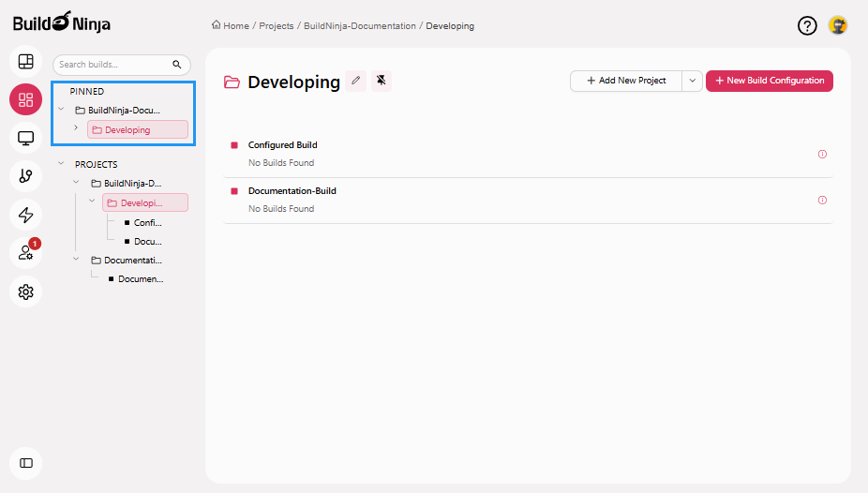Click New Build Configuration button
The width and height of the screenshot is (868, 493).
click(x=770, y=81)
